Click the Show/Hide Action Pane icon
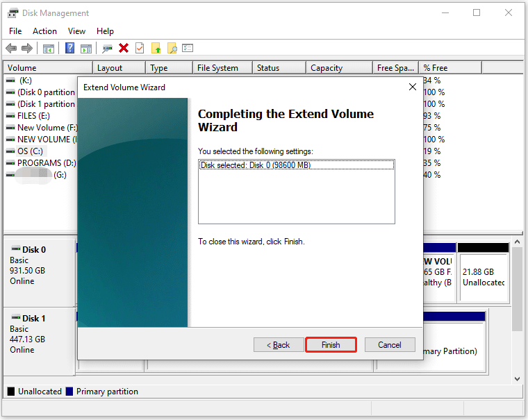 point(86,49)
